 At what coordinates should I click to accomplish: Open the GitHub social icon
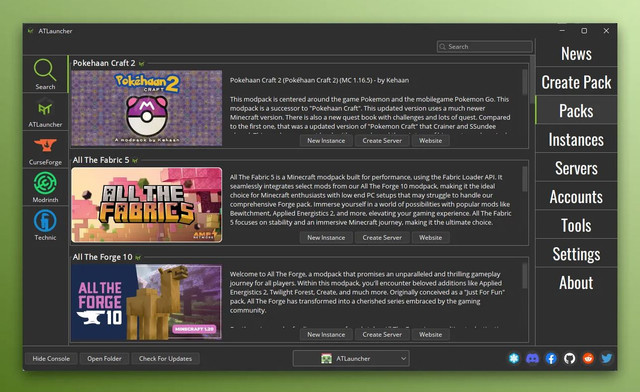pyautogui.click(x=569, y=359)
